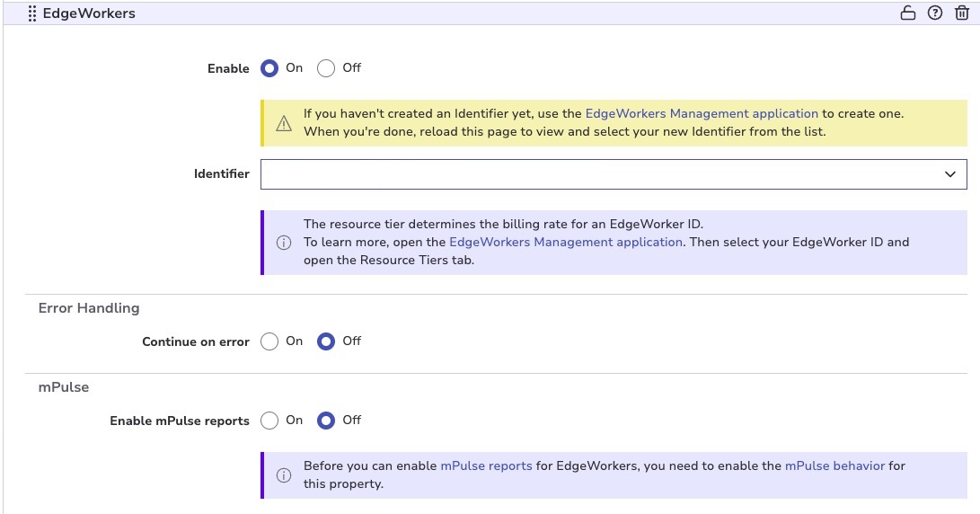The image size is (980, 514).
Task: Set Enable to Off
Action: [x=326, y=68]
